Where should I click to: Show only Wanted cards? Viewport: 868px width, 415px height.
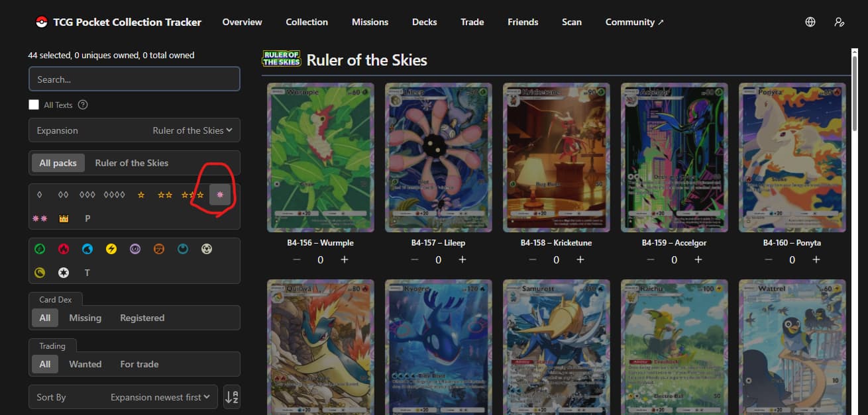pyautogui.click(x=85, y=364)
